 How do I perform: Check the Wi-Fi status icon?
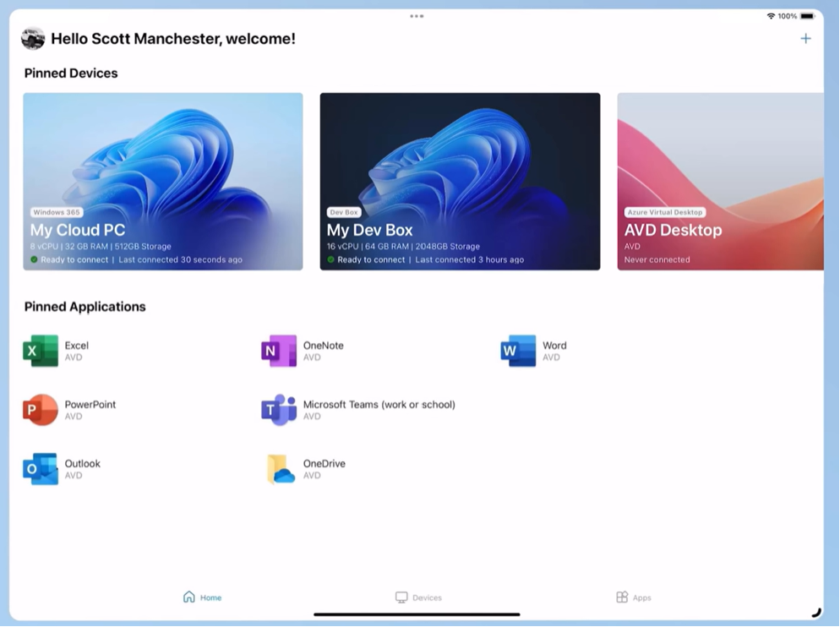771,16
